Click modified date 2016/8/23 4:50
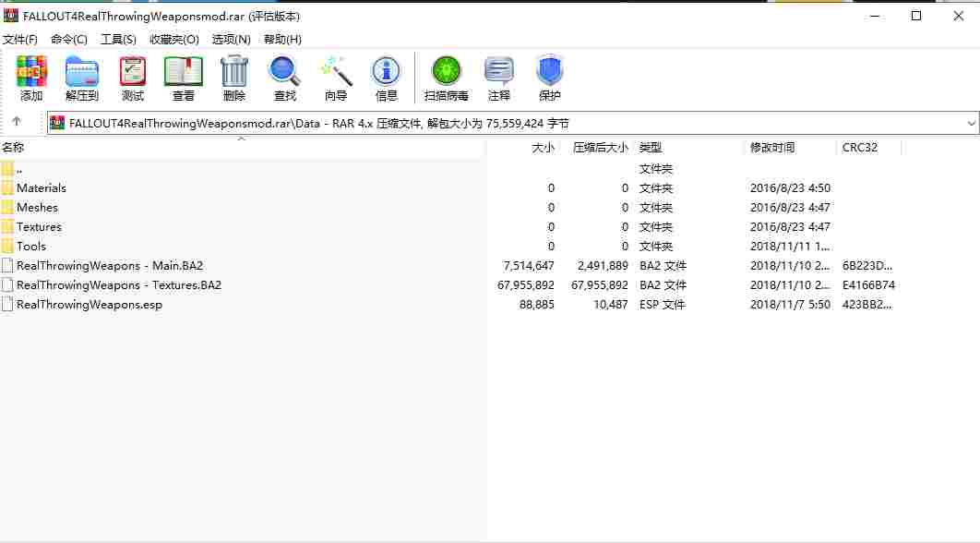Screen dimensions: 980x543 pyautogui.click(x=790, y=187)
